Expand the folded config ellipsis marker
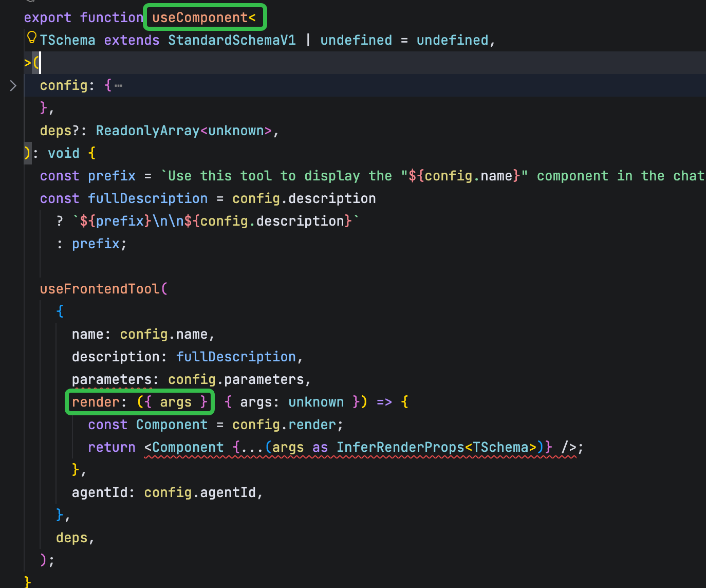Screen dimensions: 706x588 click(x=119, y=86)
